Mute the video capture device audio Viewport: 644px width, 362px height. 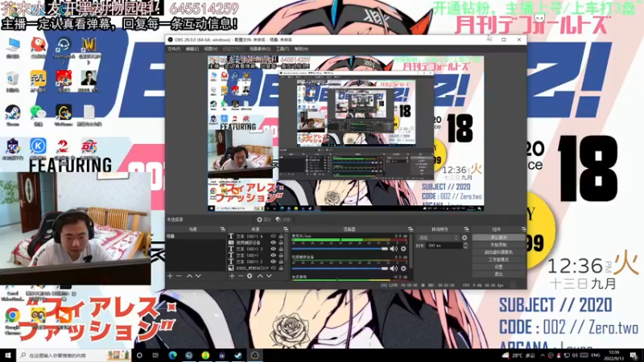coord(394,269)
